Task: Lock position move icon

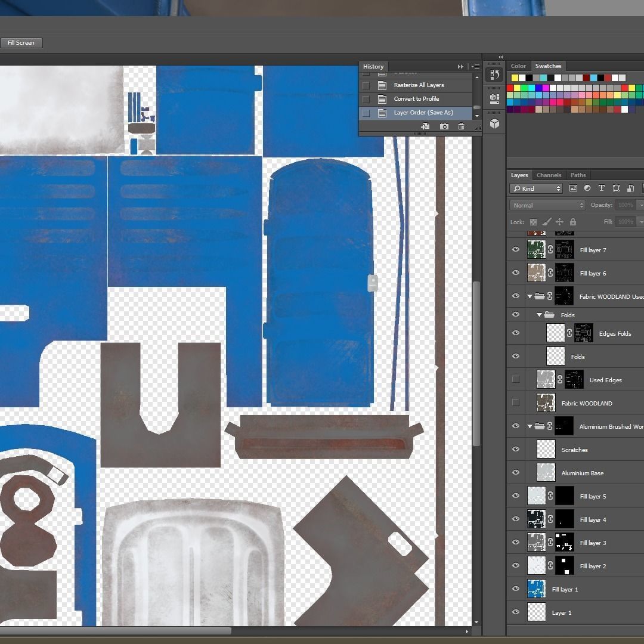Action: (559, 222)
